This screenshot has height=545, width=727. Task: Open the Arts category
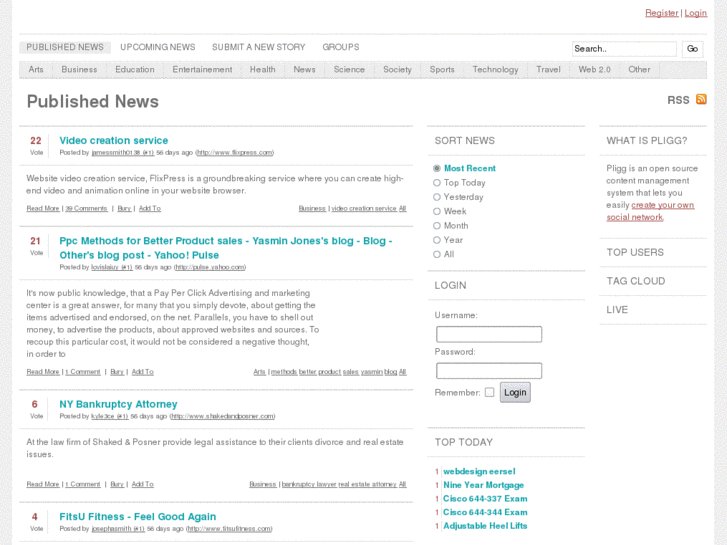click(36, 70)
